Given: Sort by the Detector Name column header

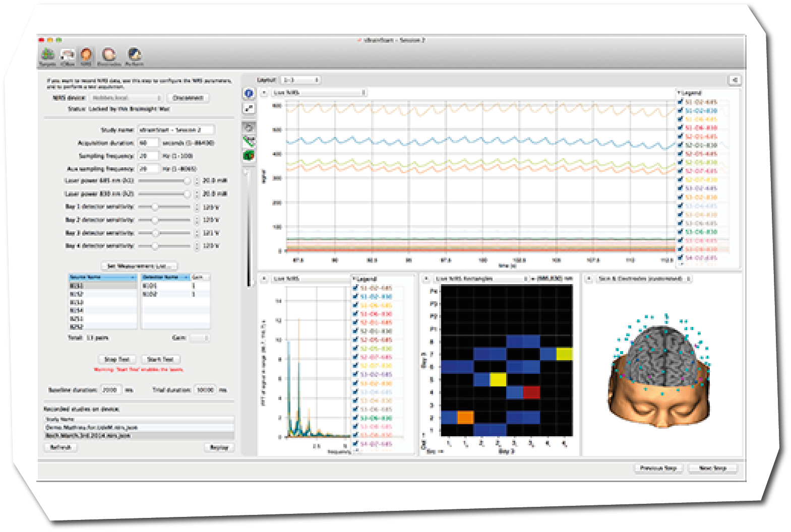Looking at the screenshot, I should [x=165, y=277].
